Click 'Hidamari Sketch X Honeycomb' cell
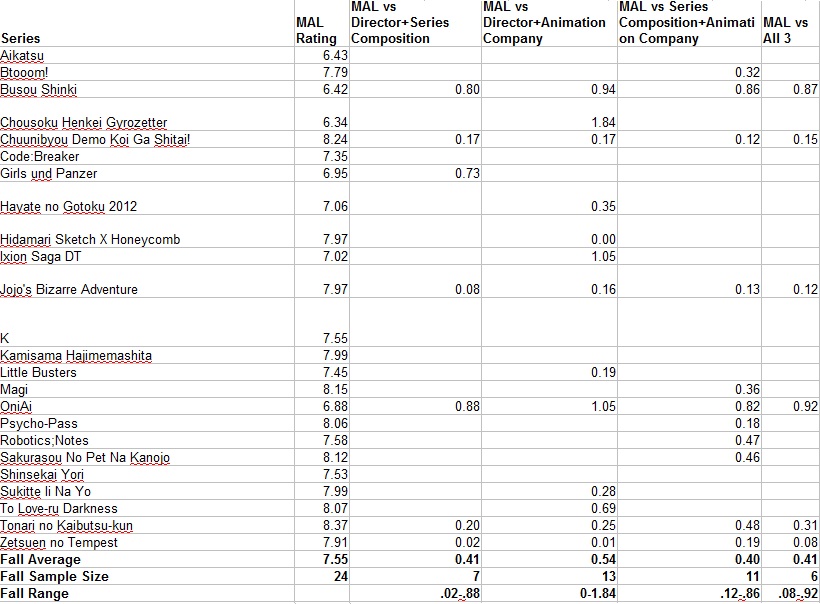This screenshot has height=604, width=820. coord(147,231)
